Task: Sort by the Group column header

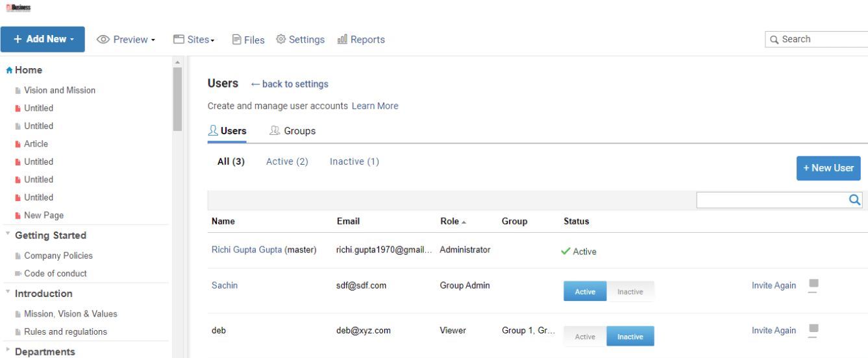Action: tap(514, 221)
